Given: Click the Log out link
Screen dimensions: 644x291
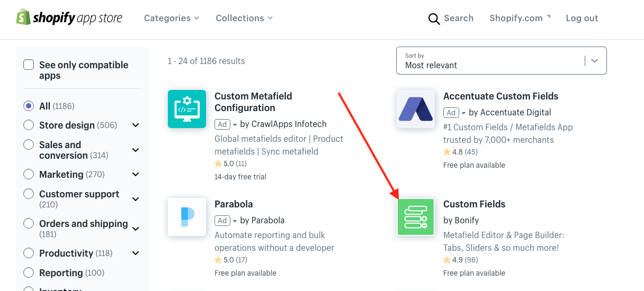Looking at the screenshot, I should (x=582, y=18).
